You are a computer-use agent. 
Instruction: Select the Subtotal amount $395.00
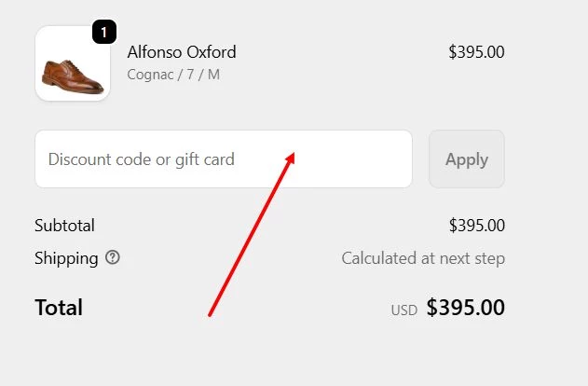476,225
